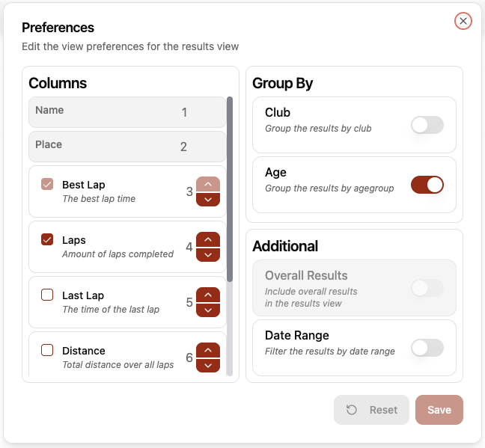Toggle the Best Lap checkbox
This screenshot has height=448, width=485.
point(47,184)
